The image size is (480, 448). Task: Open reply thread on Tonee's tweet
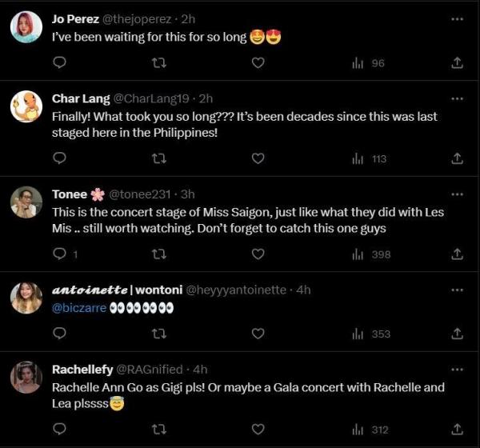coord(61,254)
